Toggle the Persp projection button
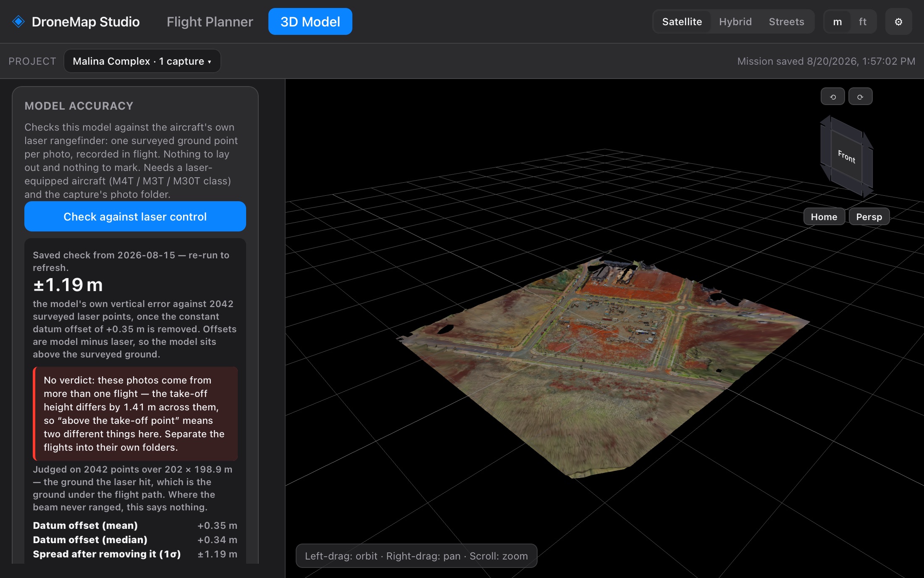 [869, 217]
